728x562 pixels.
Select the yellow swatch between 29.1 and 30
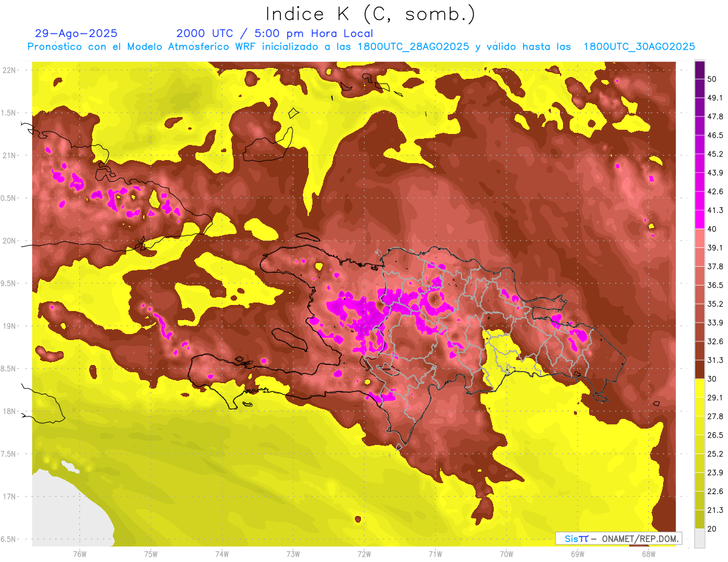(699, 388)
